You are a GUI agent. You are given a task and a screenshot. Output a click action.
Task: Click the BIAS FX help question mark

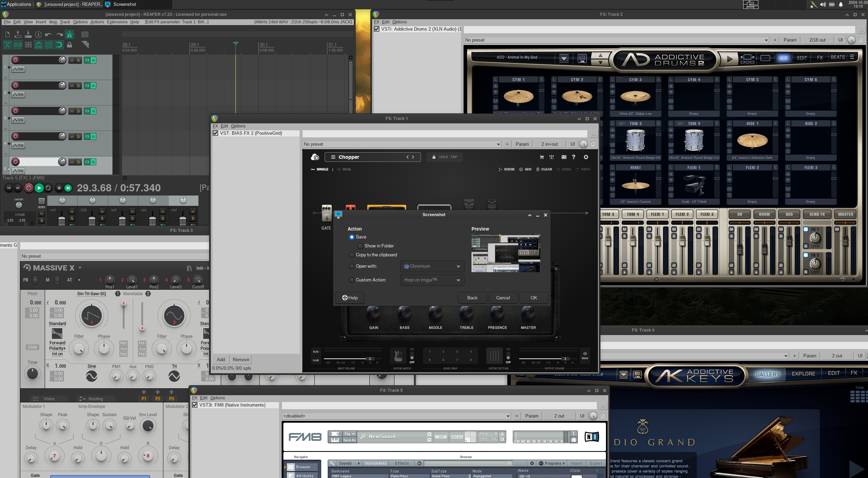point(574,157)
